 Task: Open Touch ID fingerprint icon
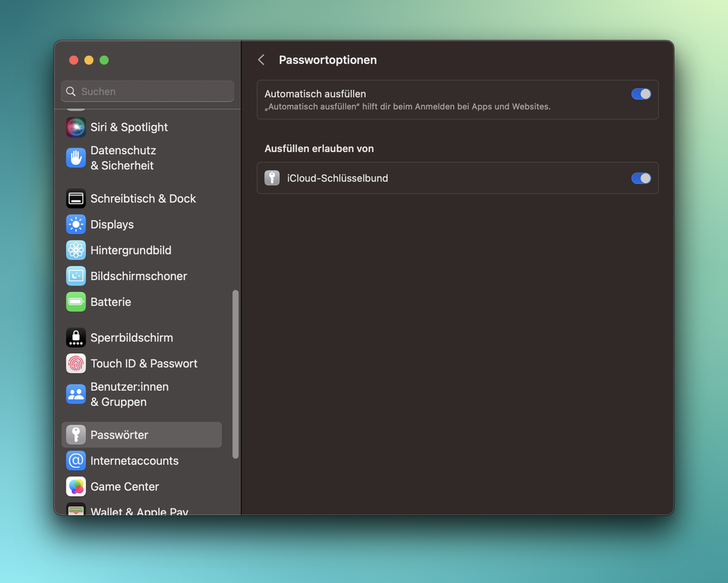point(76,364)
